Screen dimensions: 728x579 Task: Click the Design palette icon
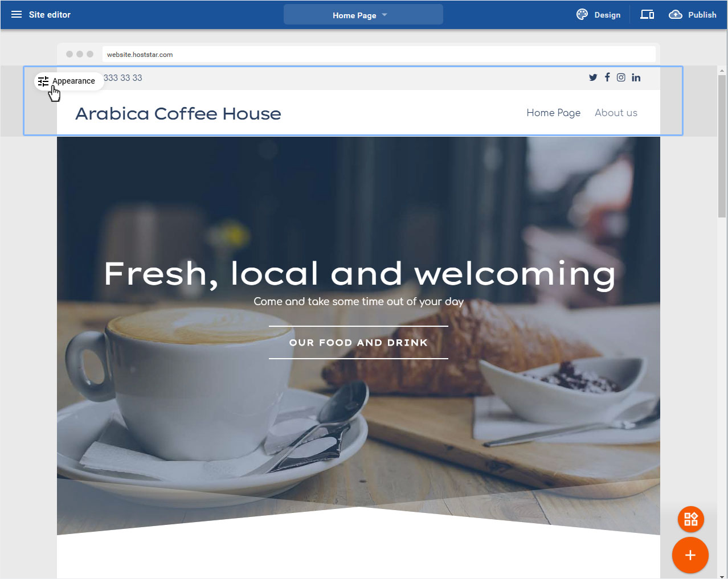(x=582, y=15)
